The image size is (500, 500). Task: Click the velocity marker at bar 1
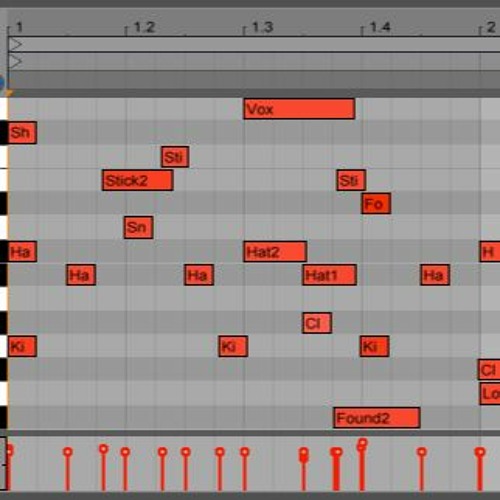(x=9, y=450)
